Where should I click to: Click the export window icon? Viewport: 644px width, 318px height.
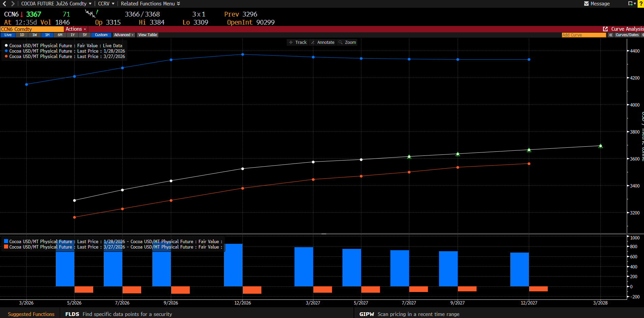pos(630,4)
